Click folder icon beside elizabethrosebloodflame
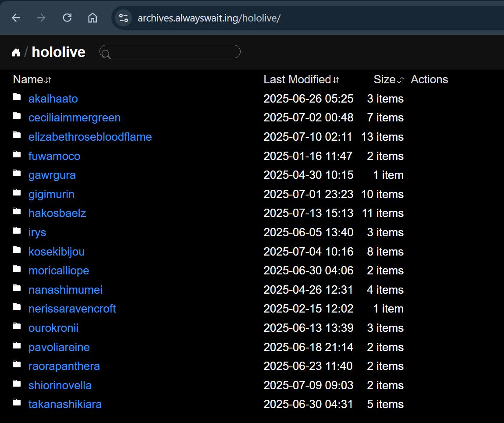The height and width of the screenshot is (423, 504). [x=17, y=135]
